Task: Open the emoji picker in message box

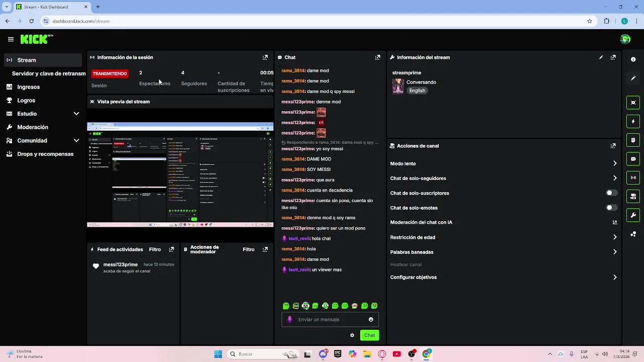Action: 371,319
